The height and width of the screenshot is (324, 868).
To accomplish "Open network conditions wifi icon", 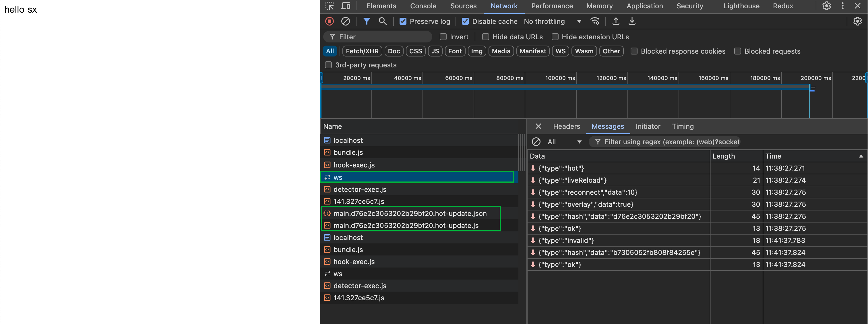I will [x=595, y=21].
